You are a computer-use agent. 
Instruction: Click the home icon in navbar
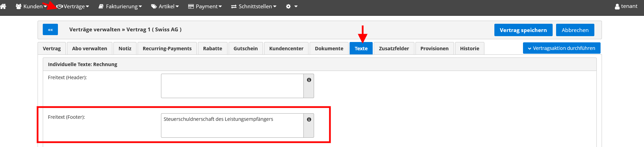pyautogui.click(x=3, y=6)
